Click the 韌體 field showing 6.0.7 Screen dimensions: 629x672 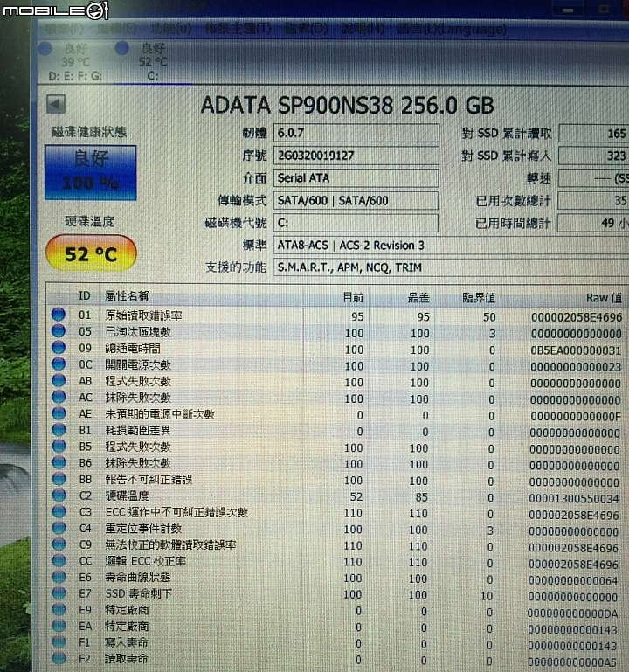pyautogui.click(x=356, y=133)
